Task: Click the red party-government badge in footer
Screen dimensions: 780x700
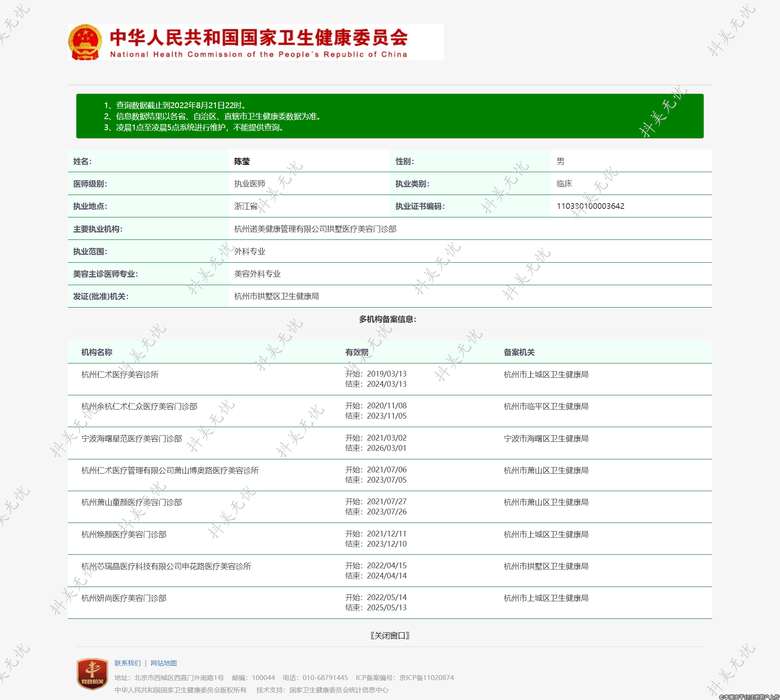Action: pyautogui.click(x=92, y=674)
